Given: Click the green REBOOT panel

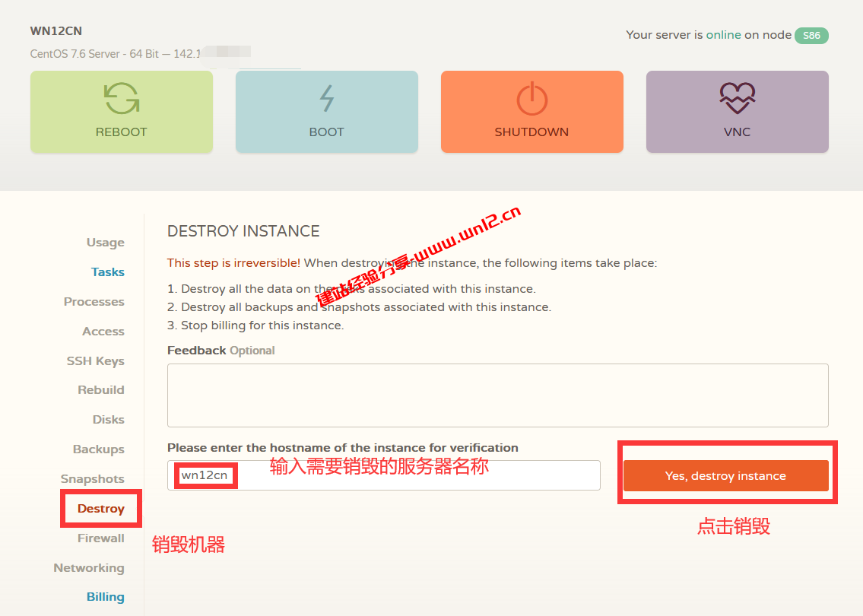Looking at the screenshot, I should [x=121, y=112].
